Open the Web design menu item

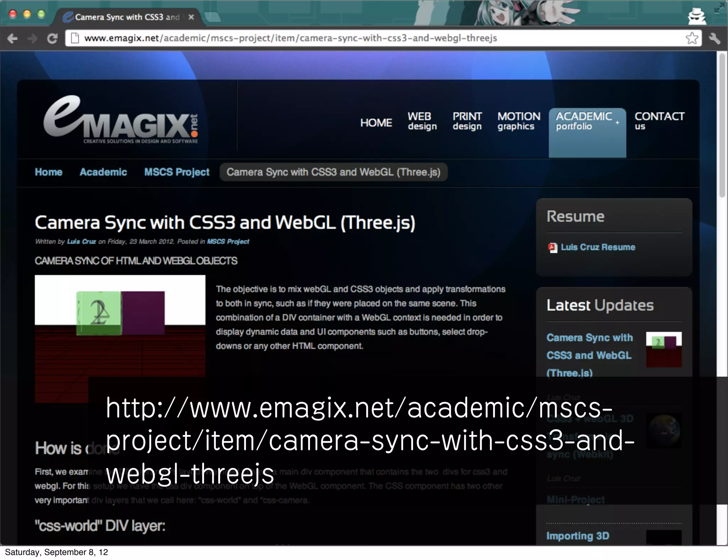(x=422, y=121)
